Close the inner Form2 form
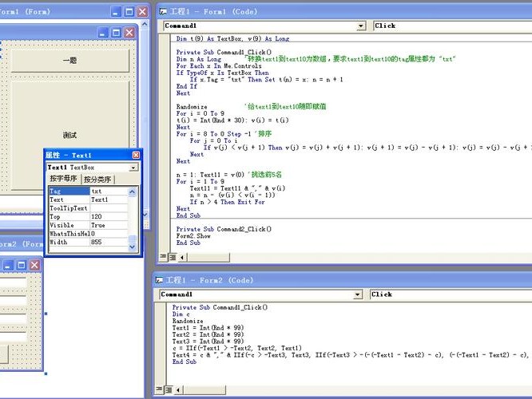The width and height of the screenshot is (532, 399). tap(34, 265)
